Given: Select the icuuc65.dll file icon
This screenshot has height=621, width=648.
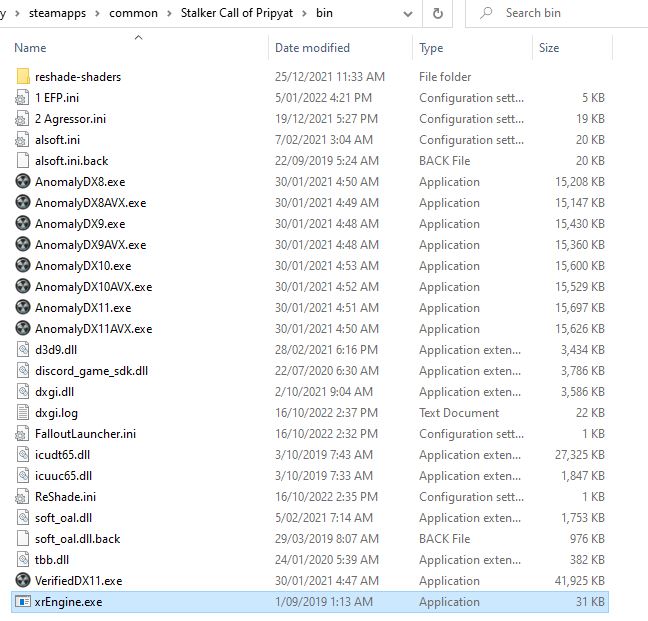Looking at the screenshot, I should pos(23,476).
